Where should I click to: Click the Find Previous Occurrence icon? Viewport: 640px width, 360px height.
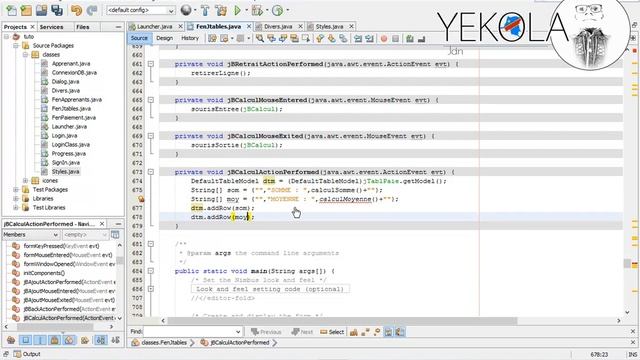point(271,38)
